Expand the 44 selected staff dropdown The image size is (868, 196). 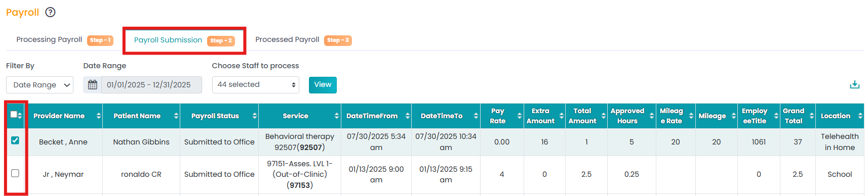click(x=256, y=85)
